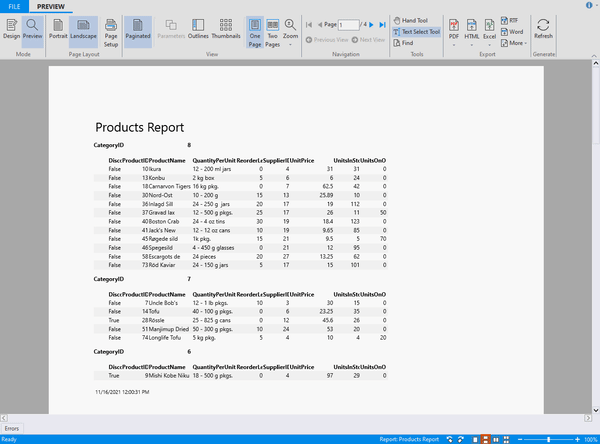Show the Thumbnails pane

(x=226, y=28)
